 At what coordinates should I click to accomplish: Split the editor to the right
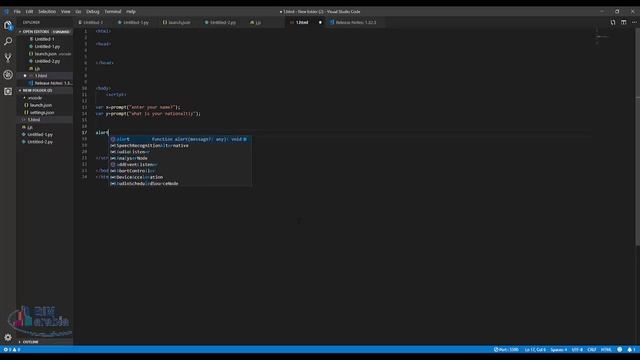(x=623, y=22)
